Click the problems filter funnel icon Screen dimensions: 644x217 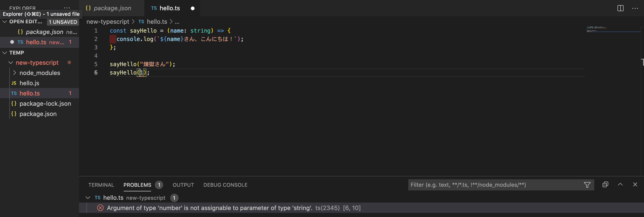tap(587, 185)
